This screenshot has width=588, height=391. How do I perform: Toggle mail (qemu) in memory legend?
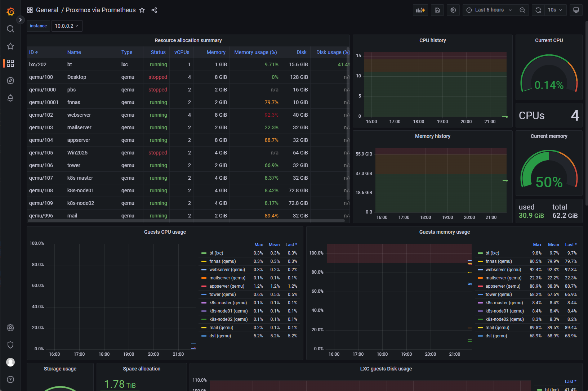point(497,328)
